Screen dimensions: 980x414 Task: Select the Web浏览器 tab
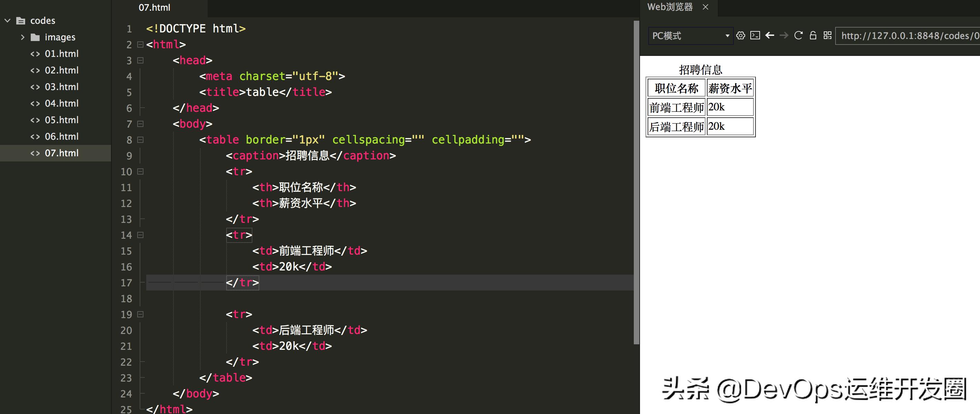670,7
